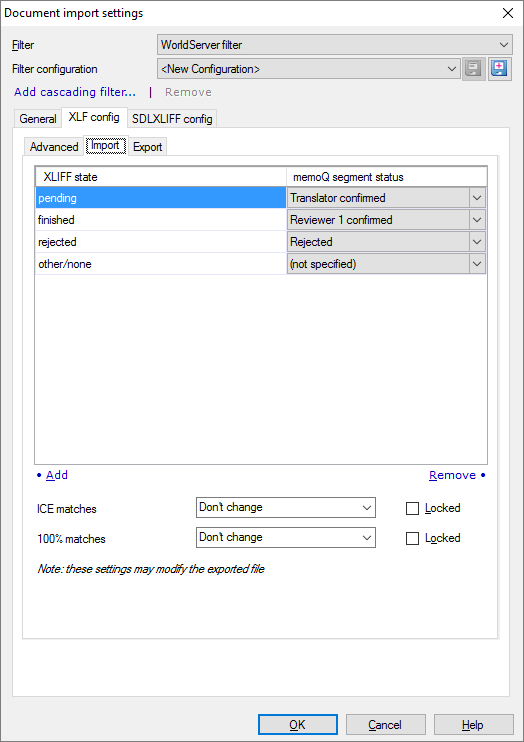Click the Add link below table
Screen dimensions: 524x742
57,475
